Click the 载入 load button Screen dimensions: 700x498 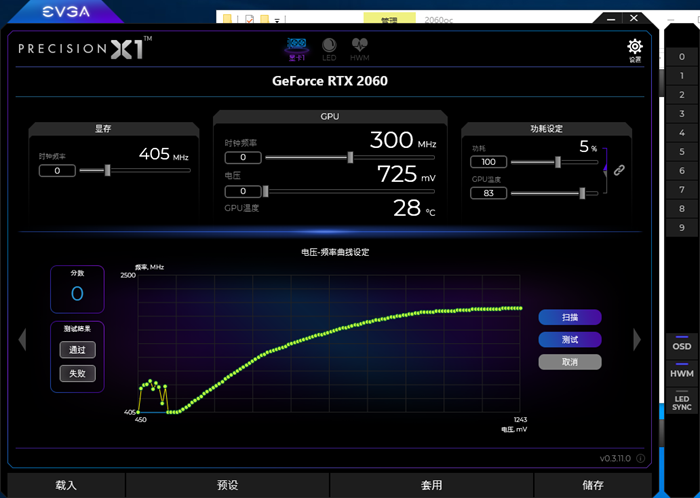(66, 485)
